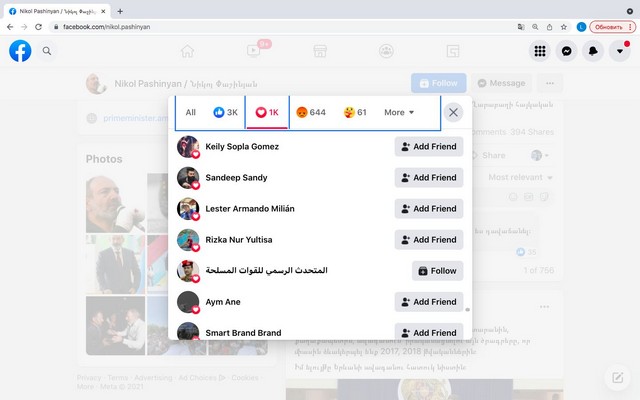Open Nikol Pashinyan page avatar
Viewport: 640px width, 400px height.
(x=96, y=84)
